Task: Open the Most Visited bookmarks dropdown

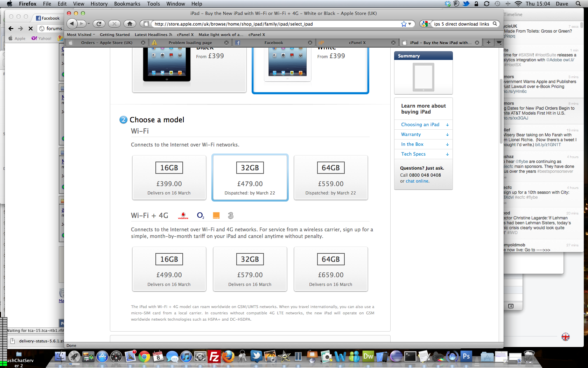Action: tap(81, 35)
